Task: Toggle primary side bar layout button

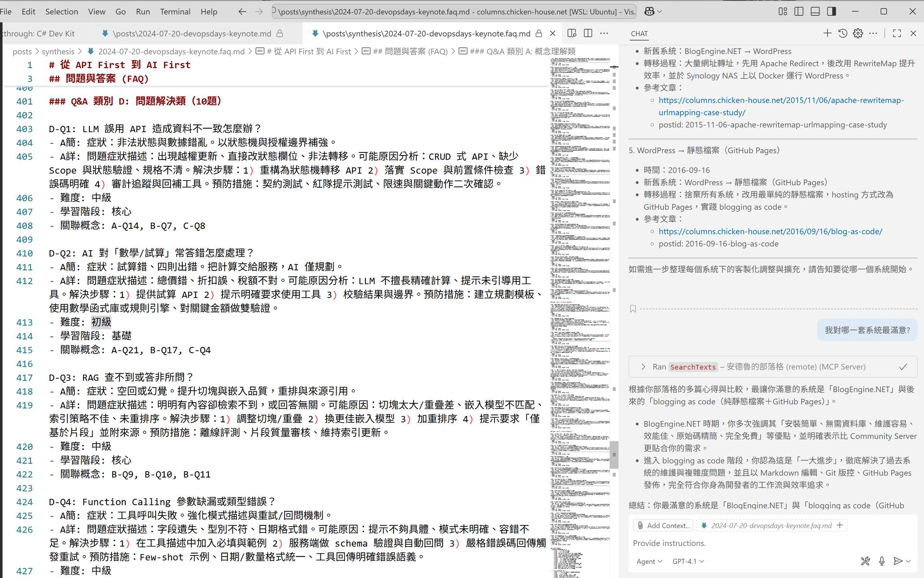Action: pos(799,12)
